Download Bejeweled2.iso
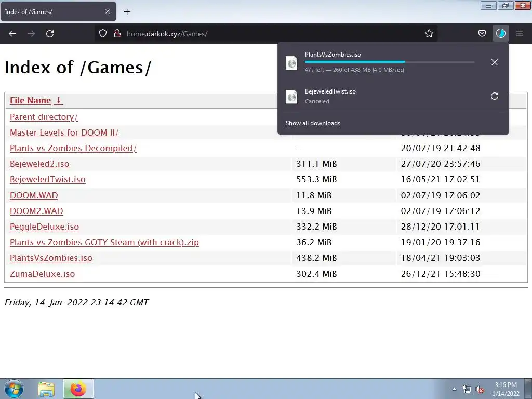The image size is (532, 399). pos(39,164)
